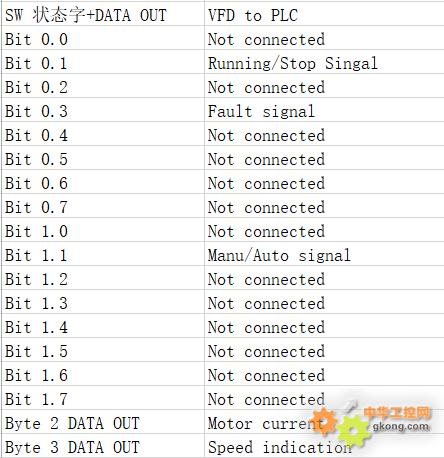Screen dimensions: 444x458
Task: Click 'Not connected' next to Bit 0.0
Action: click(x=324, y=38)
